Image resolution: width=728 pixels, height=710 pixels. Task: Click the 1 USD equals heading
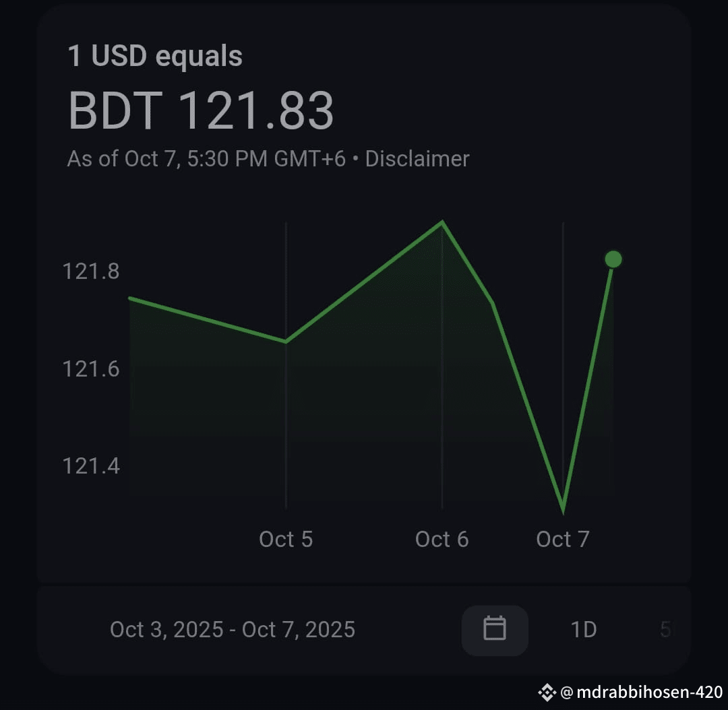(x=155, y=56)
